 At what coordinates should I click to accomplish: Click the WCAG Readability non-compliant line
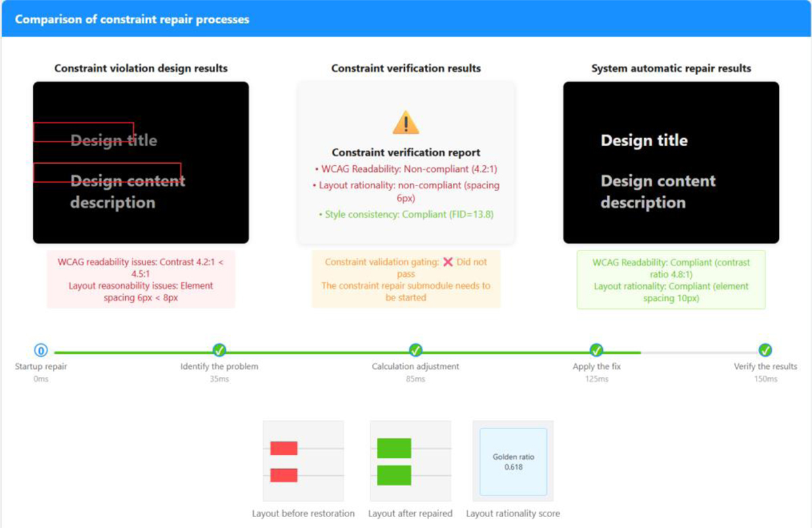coord(406,169)
